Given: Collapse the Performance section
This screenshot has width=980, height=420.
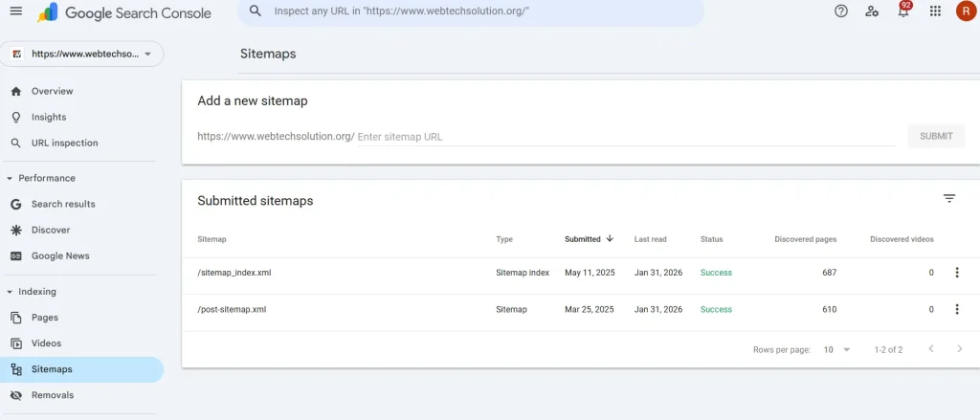Looking at the screenshot, I should point(40,178).
